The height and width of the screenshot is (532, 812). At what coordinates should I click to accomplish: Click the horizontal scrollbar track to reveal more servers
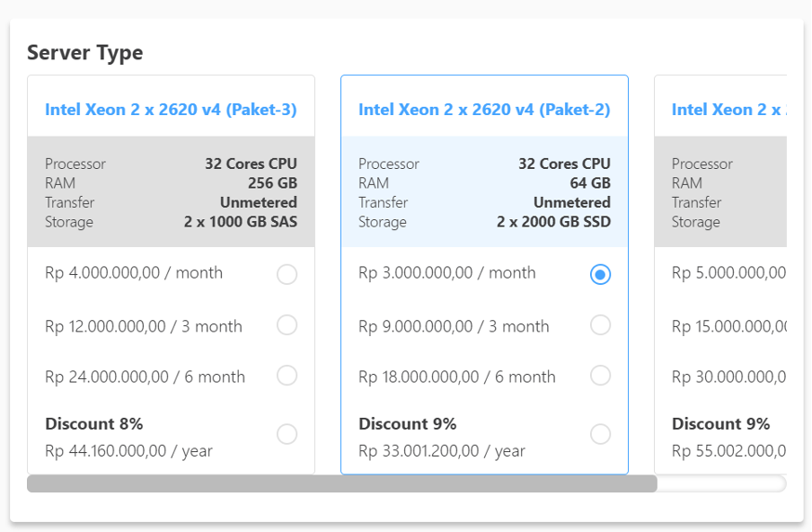719,483
